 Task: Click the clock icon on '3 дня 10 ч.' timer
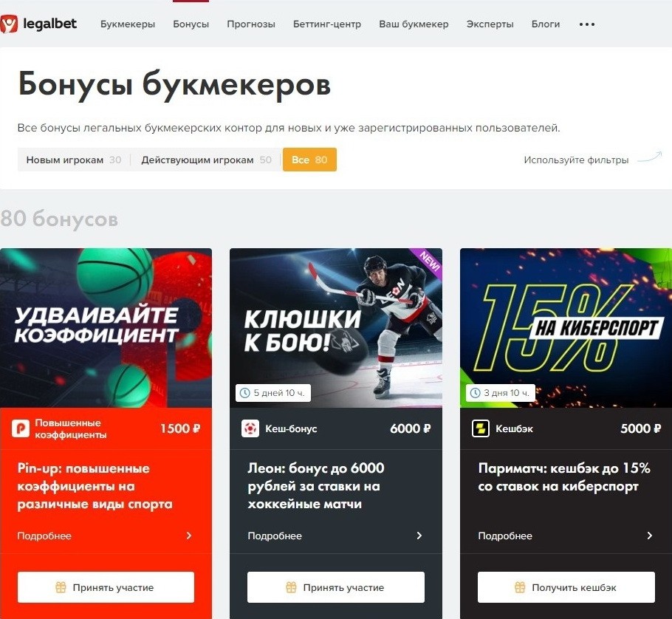[x=476, y=393]
